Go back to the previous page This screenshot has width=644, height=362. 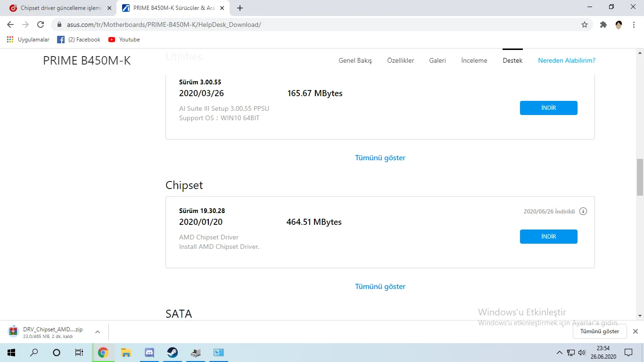[x=10, y=25]
